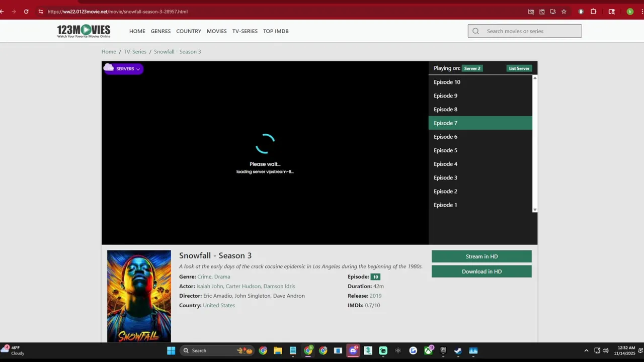The image size is (644, 362).
Task: Show hidden system tray icons
Action: pos(586,350)
